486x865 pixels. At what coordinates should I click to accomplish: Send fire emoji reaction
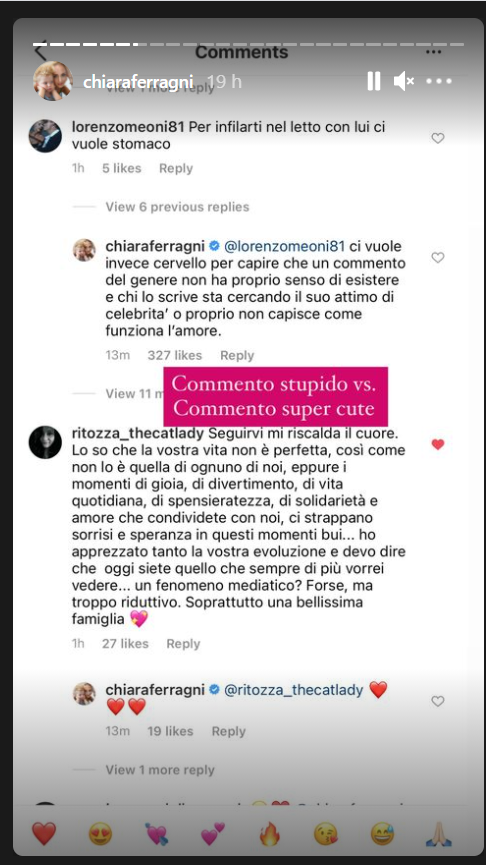(x=270, y=834)
